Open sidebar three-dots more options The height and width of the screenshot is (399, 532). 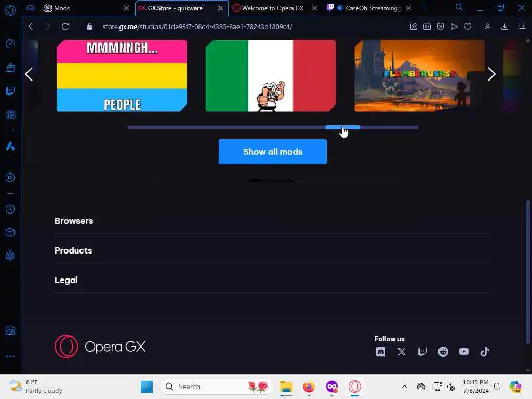(10, 356)
